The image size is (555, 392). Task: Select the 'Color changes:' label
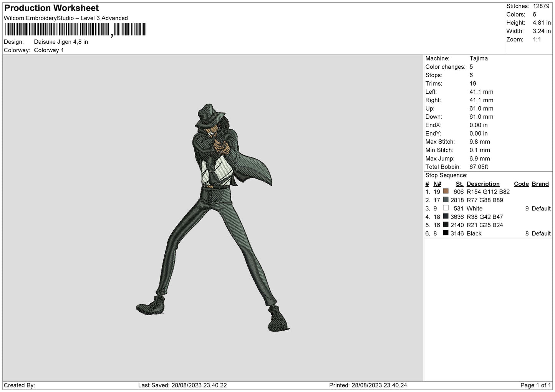coord(445,67)
